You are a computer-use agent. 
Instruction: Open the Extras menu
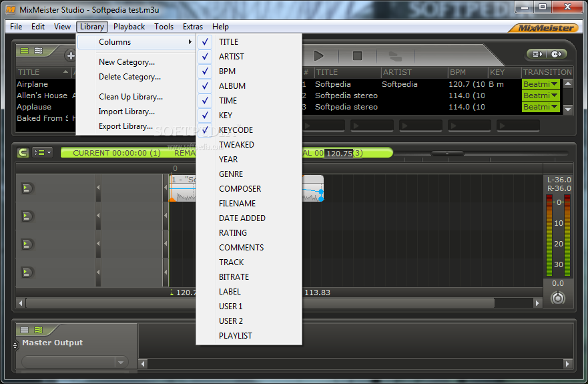click(x=193, y=27)
